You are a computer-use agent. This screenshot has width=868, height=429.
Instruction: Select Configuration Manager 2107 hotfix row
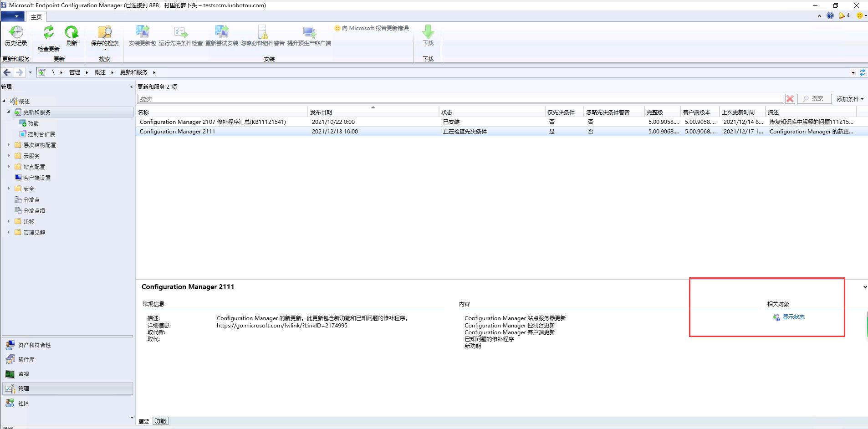(501, 122)
